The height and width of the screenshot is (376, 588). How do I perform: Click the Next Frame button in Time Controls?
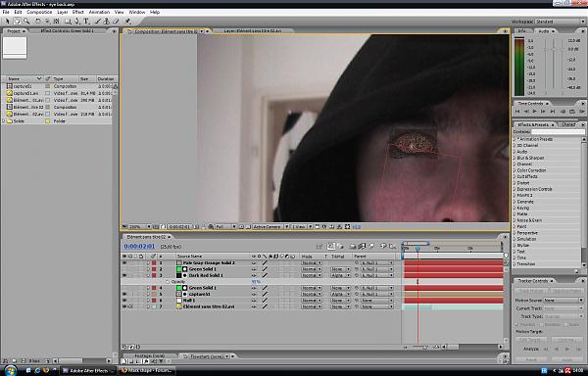point(543,112)
